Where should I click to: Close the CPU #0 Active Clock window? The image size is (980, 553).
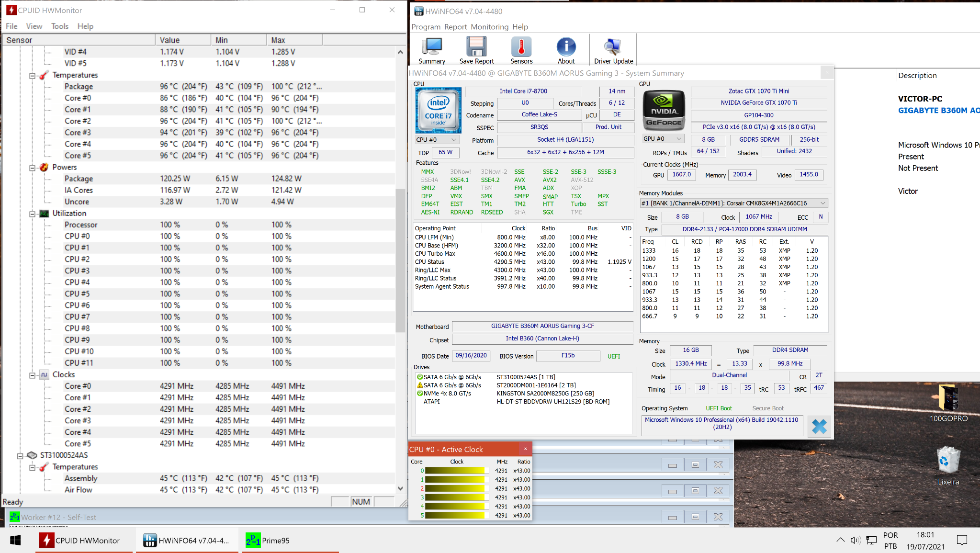point(525,449)
